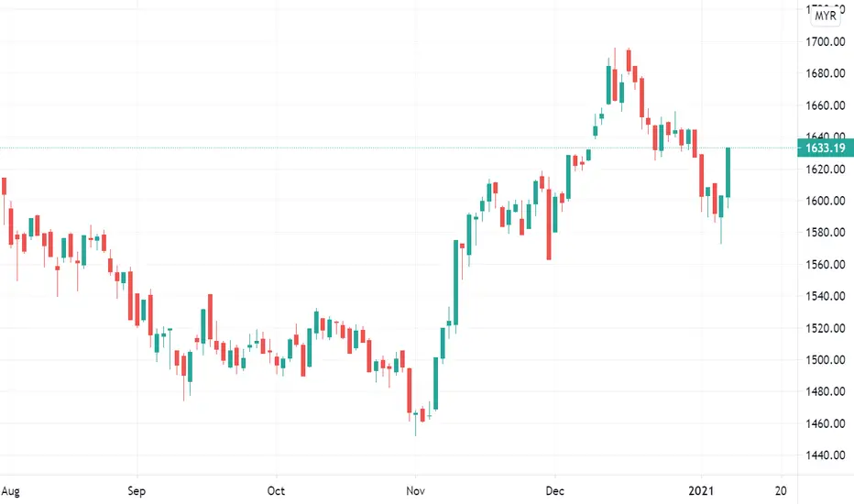Click the 2021 label on time axis
Viewport: 854px width, 504px height.
[701, 490]
